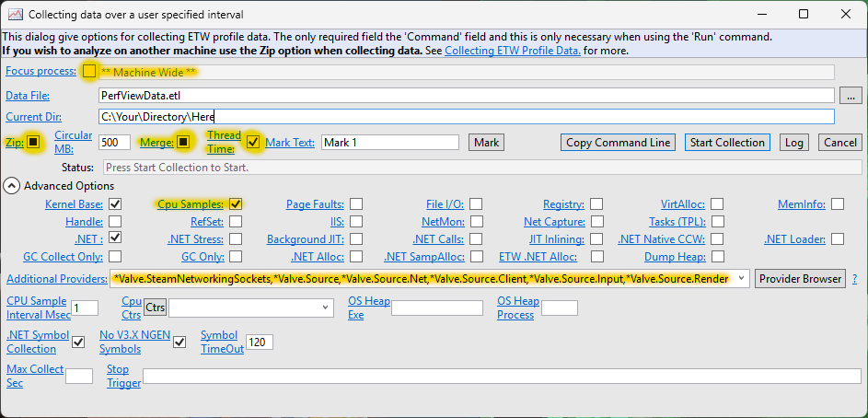Uncheck the Kernel Base checkbox

[x=115, y=204]
